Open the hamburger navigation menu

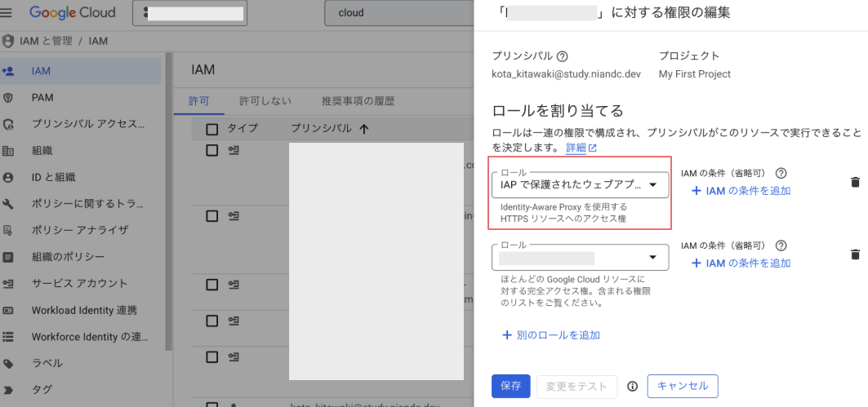[6, 12]
